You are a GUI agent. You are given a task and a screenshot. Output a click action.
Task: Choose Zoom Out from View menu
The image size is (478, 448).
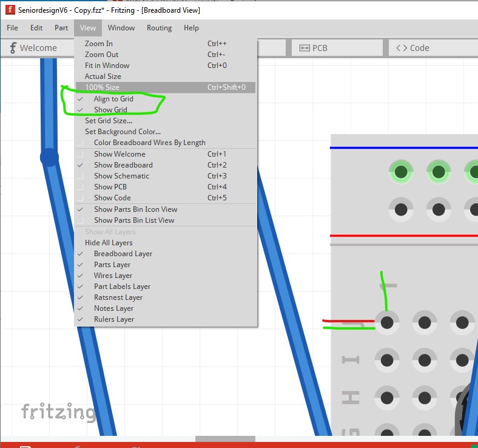coord(166,55)
